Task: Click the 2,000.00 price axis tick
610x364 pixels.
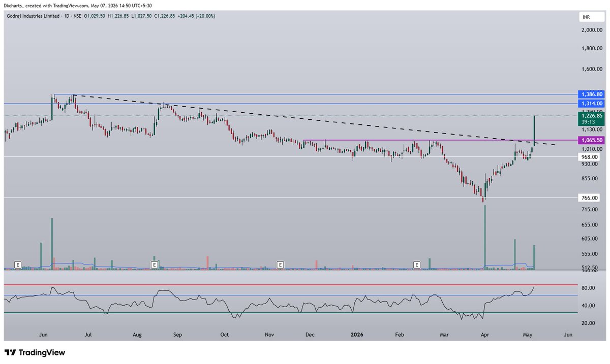Action: tap(591, 30)
